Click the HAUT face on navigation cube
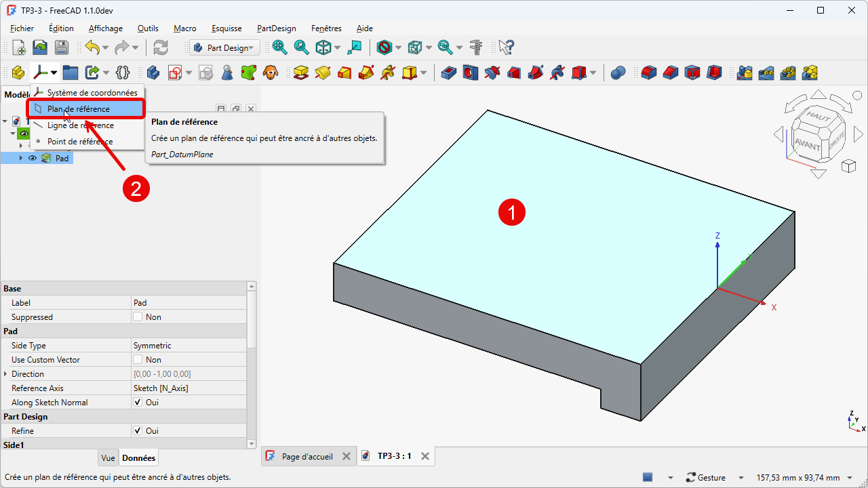This screenshot has height=488, width=868. point(816,117)
